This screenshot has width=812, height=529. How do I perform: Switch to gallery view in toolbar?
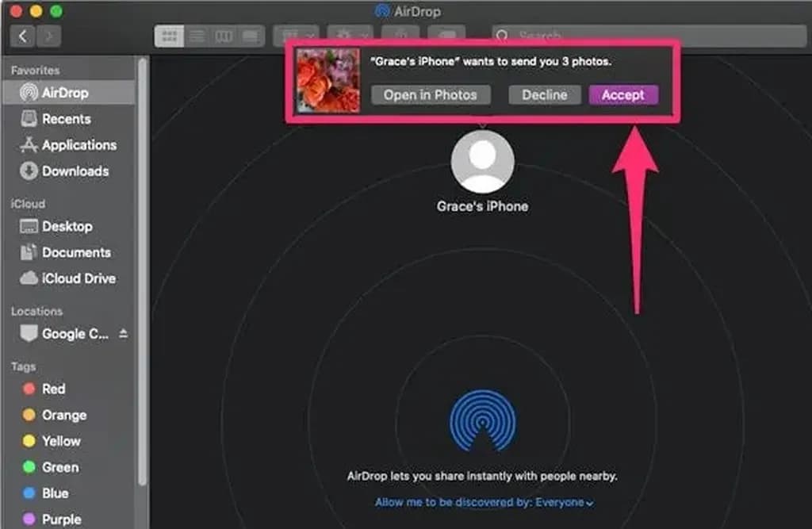pos(251,36)
